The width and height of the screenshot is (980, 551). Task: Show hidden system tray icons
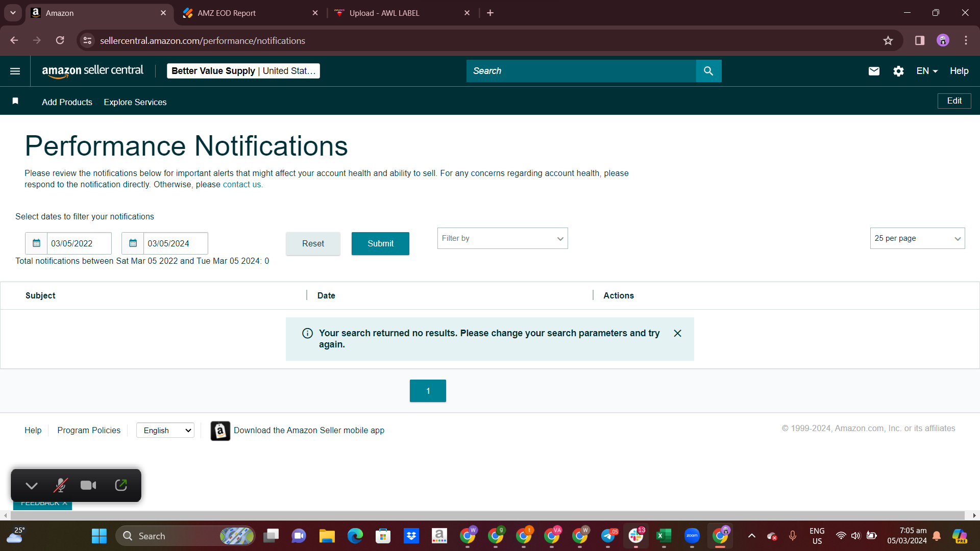(751, 536)
